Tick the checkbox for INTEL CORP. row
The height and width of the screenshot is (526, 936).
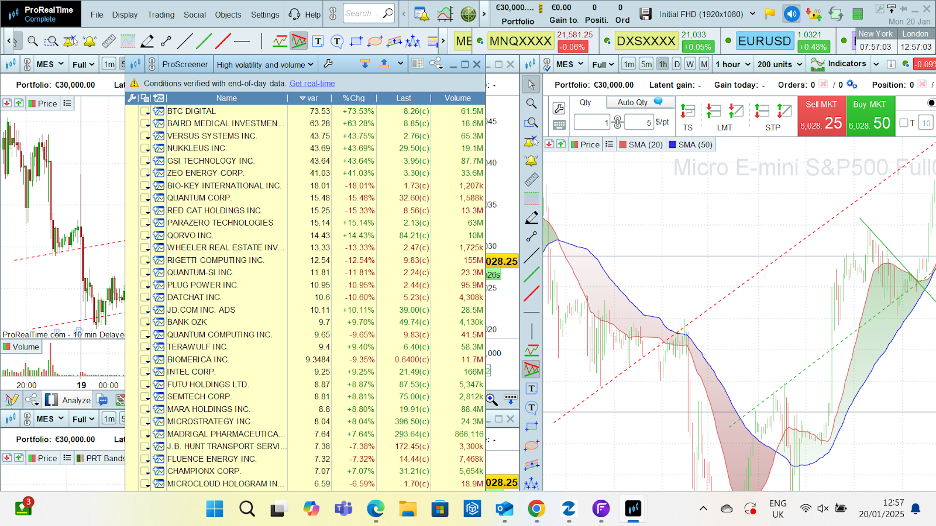pos(145,372)
